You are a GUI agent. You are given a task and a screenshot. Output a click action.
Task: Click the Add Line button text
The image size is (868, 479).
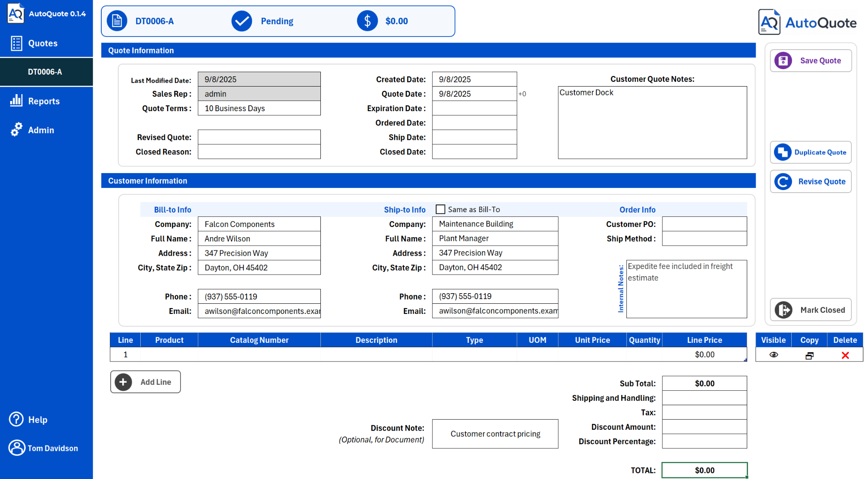point(156,382)
